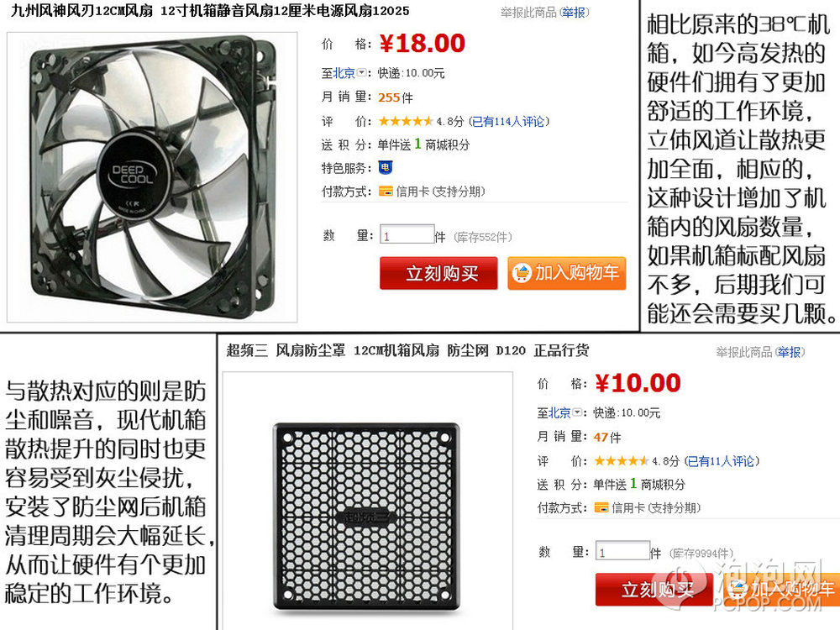This screenshot has width=840, height=630.
Task: Open the 北京 location link in top listing
Action: coord(344,73)
